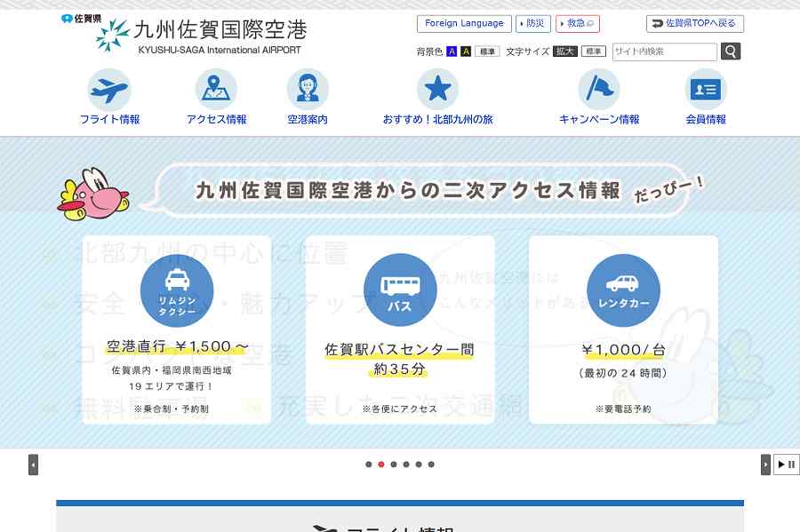Viewport: 800px width, 532px height.
Task: Click おすすめ!北部九州の旅 menu label
Action: [437, 119]
